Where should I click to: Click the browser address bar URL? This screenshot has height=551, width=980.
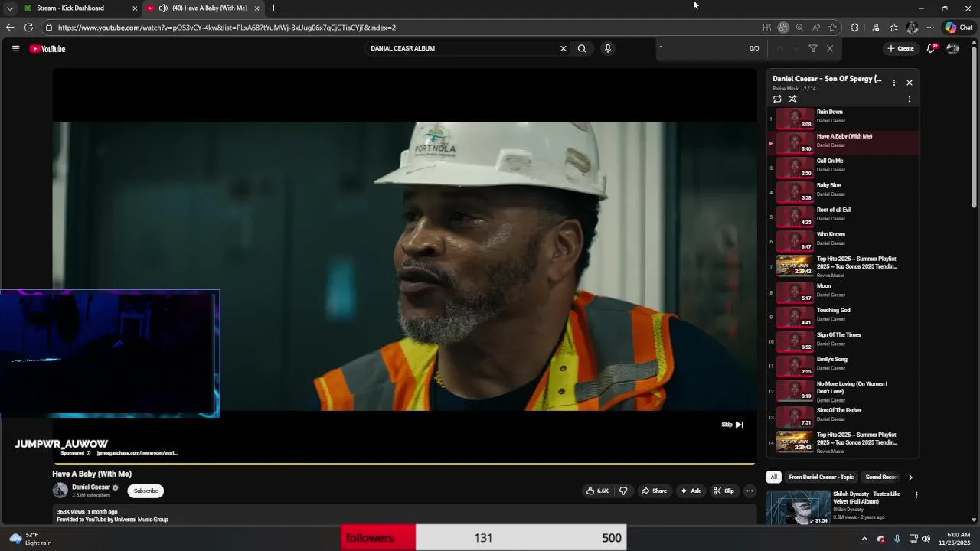(x=227, y=28)
